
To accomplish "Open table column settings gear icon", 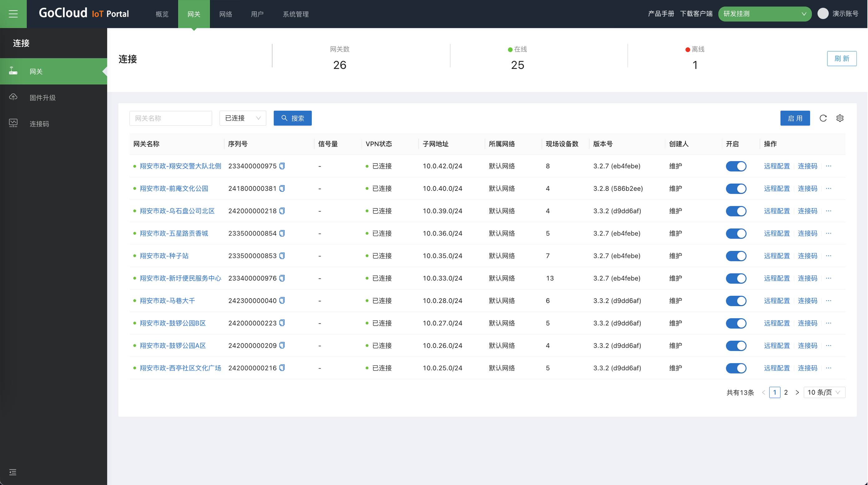I will [x=840, y=118].
